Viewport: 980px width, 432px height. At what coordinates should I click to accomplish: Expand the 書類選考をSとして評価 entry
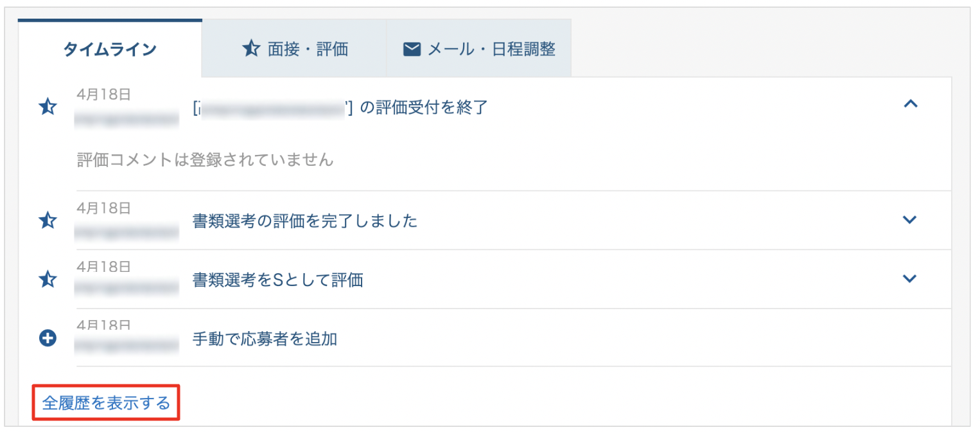coord(909,278)
